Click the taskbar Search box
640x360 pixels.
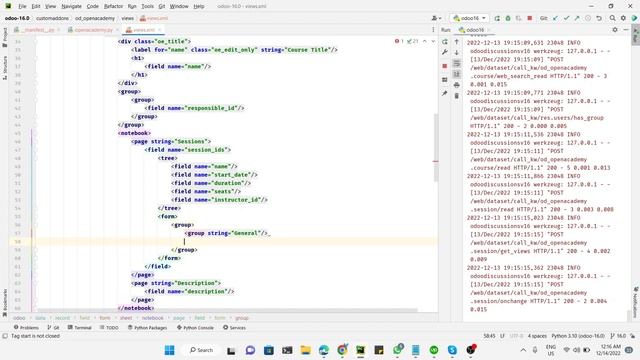coord(201,350)
